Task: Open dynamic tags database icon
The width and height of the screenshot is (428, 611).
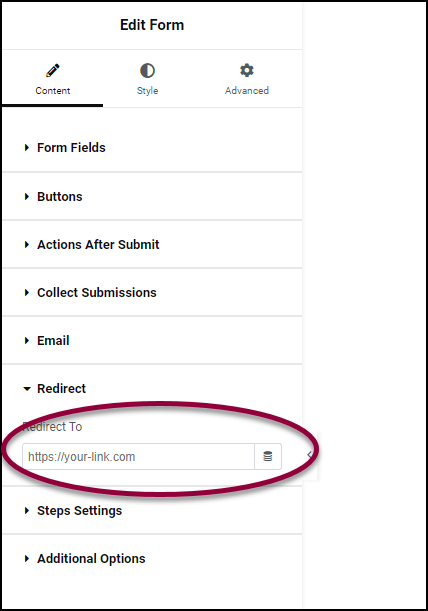Action: click(x=268, y=456)
